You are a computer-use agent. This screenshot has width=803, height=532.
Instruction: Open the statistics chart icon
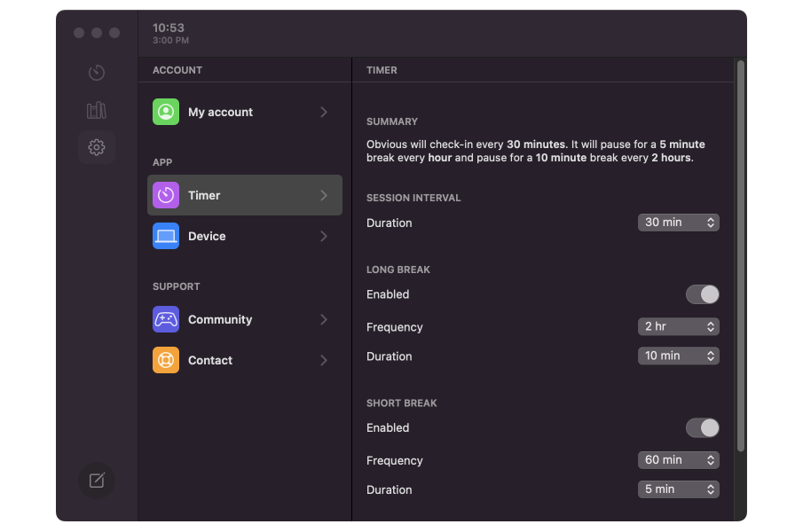pos(96,110)
